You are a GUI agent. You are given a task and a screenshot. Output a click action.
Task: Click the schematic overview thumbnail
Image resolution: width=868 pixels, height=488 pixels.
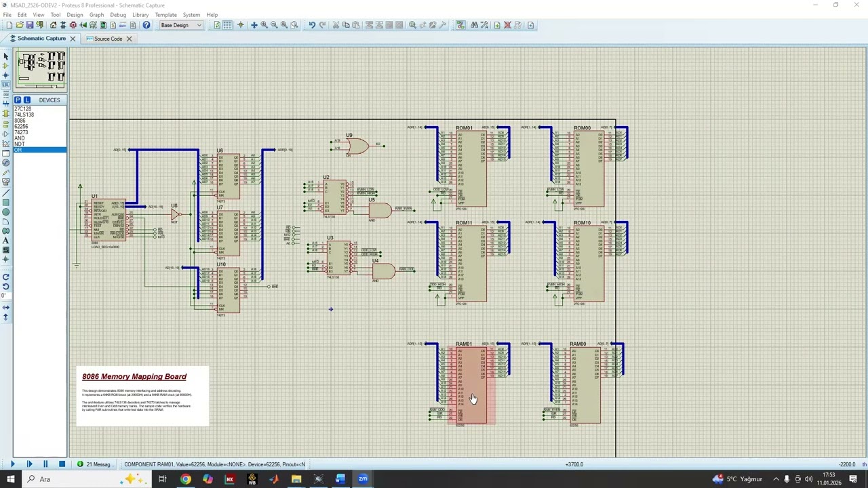click(41, 70)
